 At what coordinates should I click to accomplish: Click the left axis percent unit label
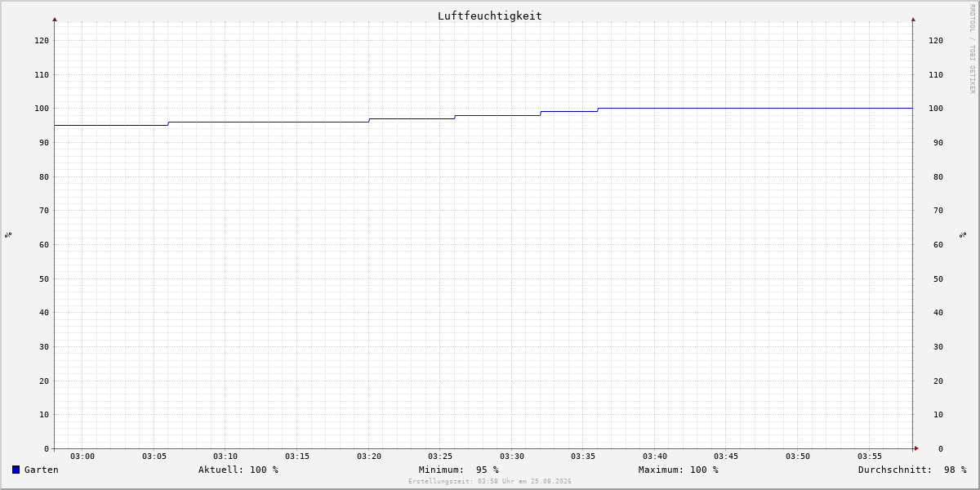click(x=8, y=234)
